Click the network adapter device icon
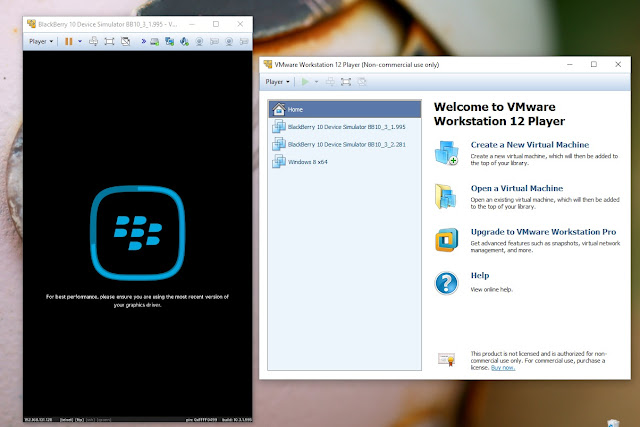The width and height of the screenshot is (640, 427). tap(169, 41)
